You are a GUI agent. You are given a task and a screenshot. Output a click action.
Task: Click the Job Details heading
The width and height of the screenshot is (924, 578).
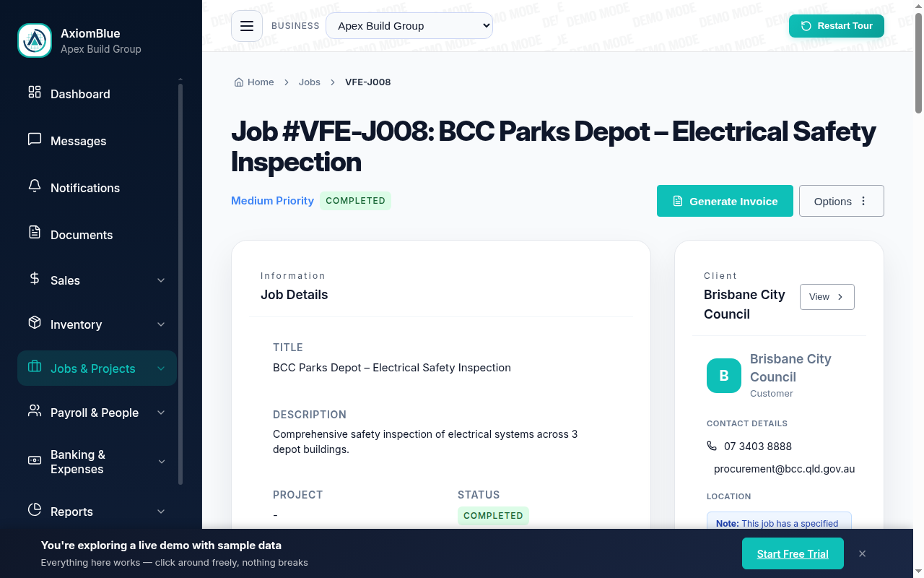[x=294, y=295]
